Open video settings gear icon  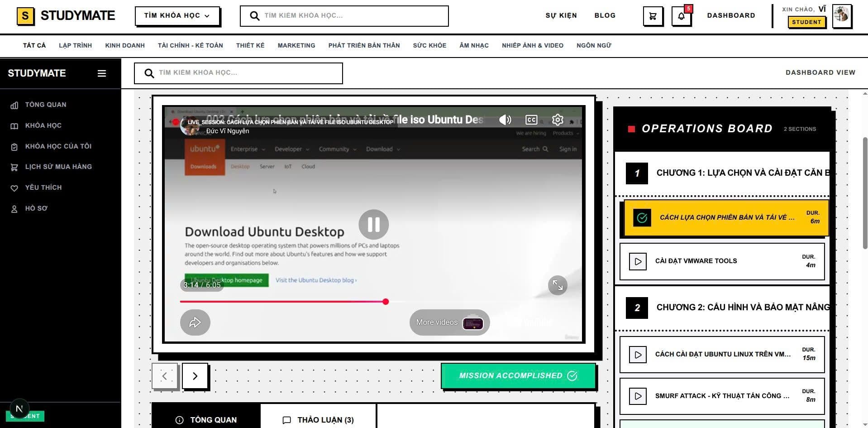click(x=558, y=120)
